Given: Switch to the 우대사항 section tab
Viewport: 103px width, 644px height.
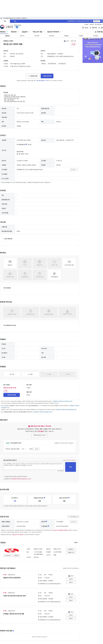Looking at the screenshot, I should (x=37, y=36).
